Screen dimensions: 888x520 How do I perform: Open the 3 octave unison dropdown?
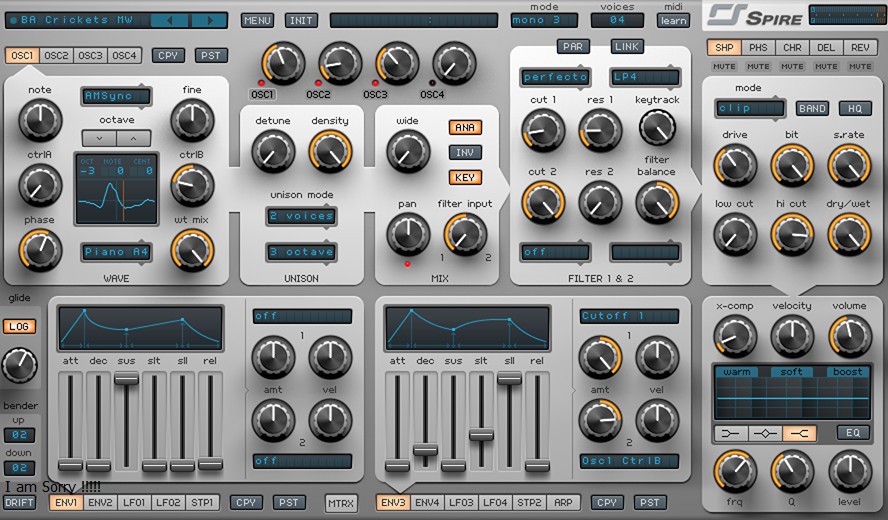tap(301, 252)
